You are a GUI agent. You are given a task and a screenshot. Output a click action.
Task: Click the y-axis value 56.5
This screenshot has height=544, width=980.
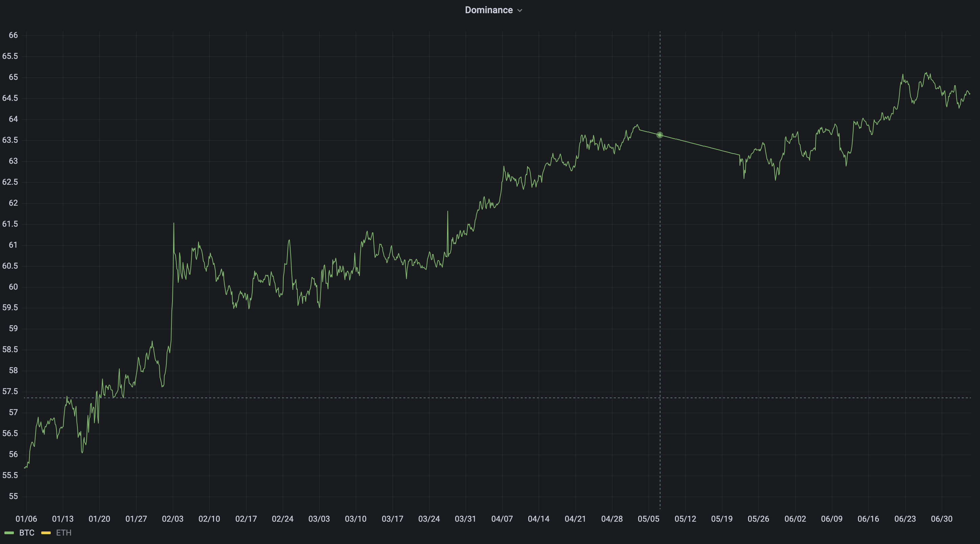click(x=10, y=434)
